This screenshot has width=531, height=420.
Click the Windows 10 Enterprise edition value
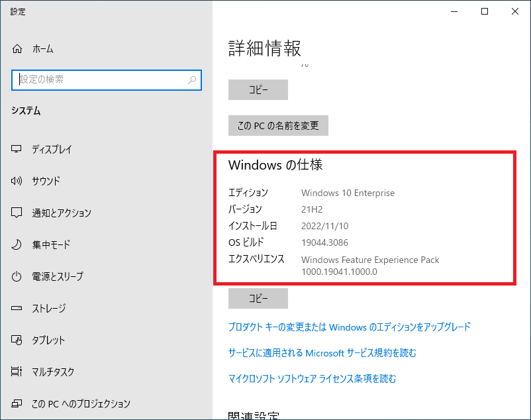point(348,193)
